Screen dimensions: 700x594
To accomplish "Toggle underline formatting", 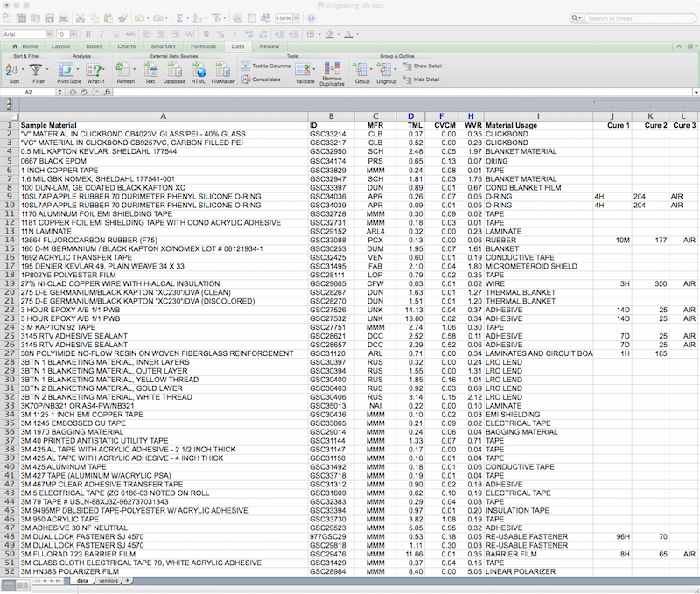I will pyautogui.click(x=116, y=34).
